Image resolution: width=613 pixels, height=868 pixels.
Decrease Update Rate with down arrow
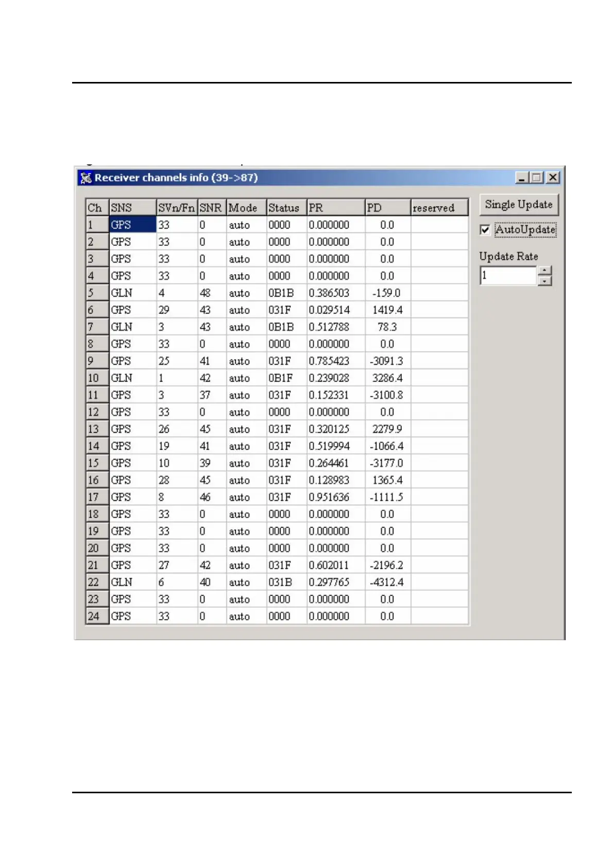[544, 280]
